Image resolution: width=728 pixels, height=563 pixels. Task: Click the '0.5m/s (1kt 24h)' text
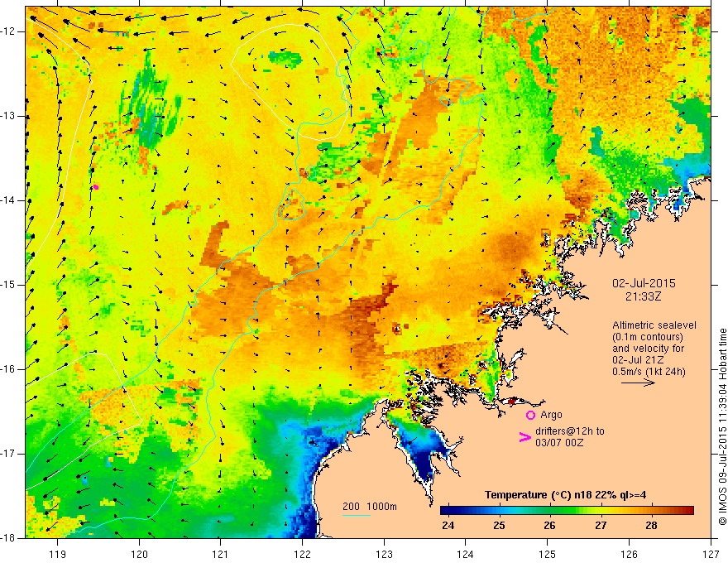tap(649, 372)
